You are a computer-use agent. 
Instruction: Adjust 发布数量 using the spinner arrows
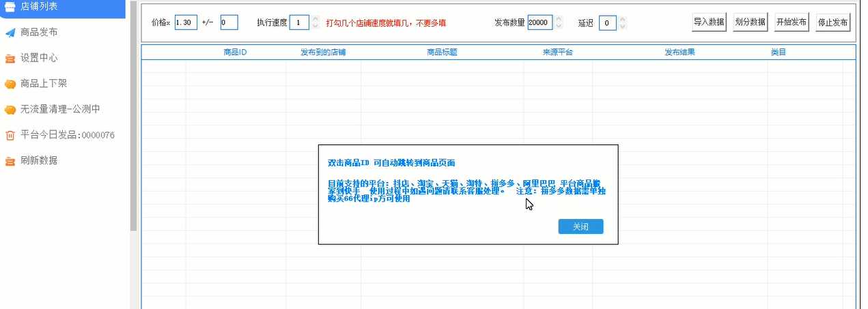pyautogui.click(x=559, y=19)
